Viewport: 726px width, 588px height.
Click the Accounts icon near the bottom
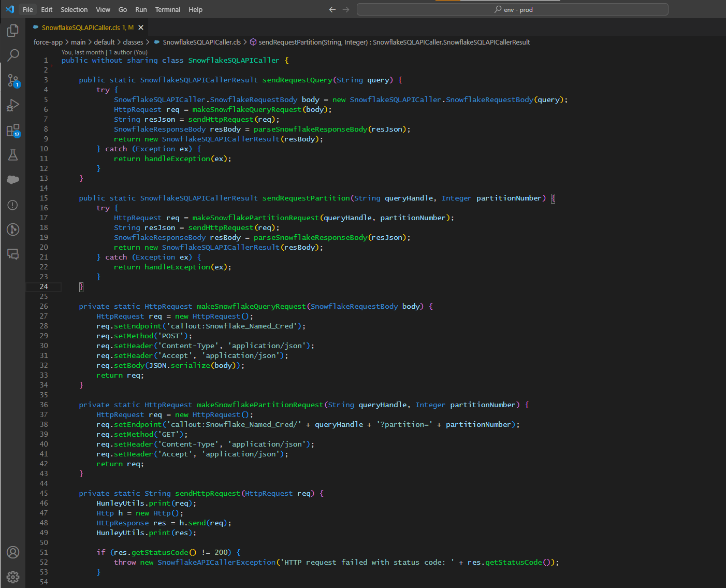(x=12, y=552)
